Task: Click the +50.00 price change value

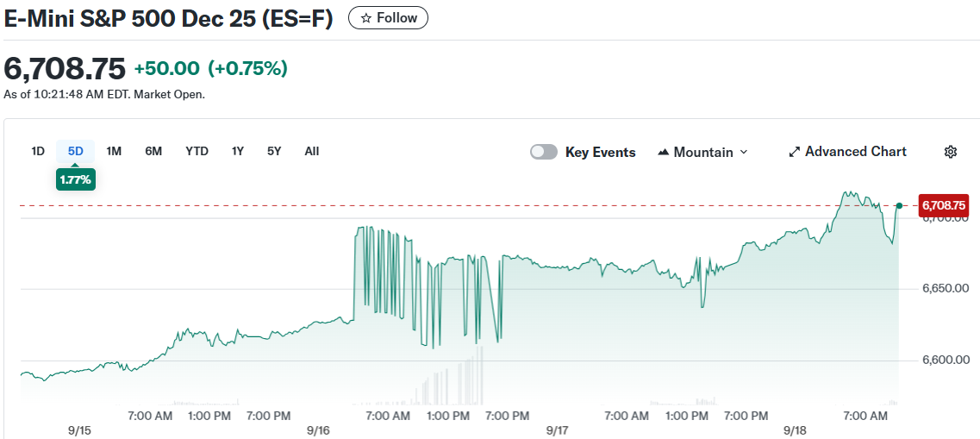Action: [x=167, y=68]
